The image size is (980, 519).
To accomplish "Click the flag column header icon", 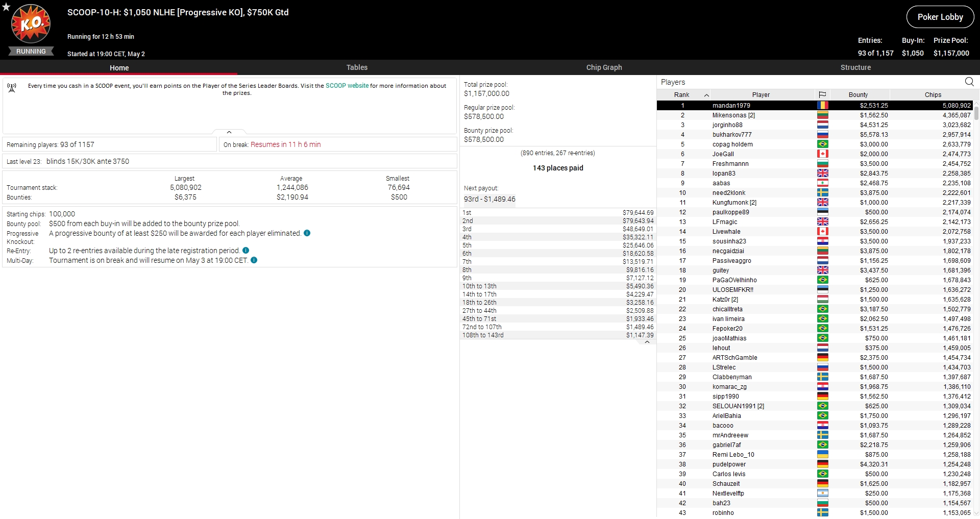I will pyautogui.click(x=822, y=95).
